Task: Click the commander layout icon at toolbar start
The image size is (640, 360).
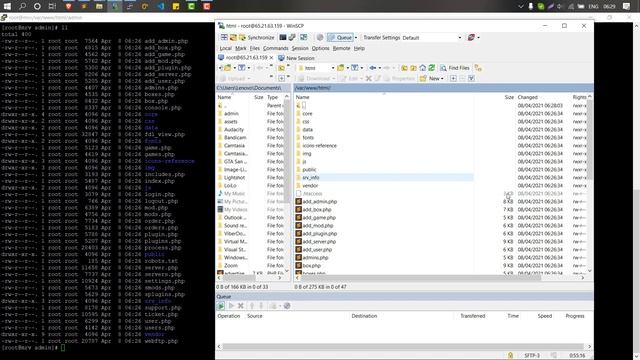Action: point(224,38)
